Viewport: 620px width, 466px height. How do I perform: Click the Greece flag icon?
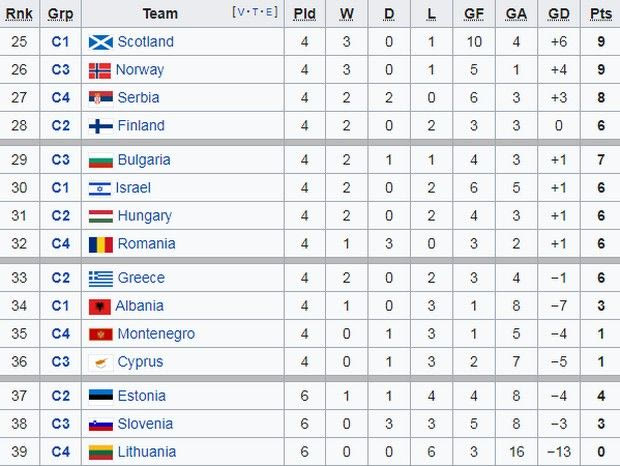click(100, 278)
